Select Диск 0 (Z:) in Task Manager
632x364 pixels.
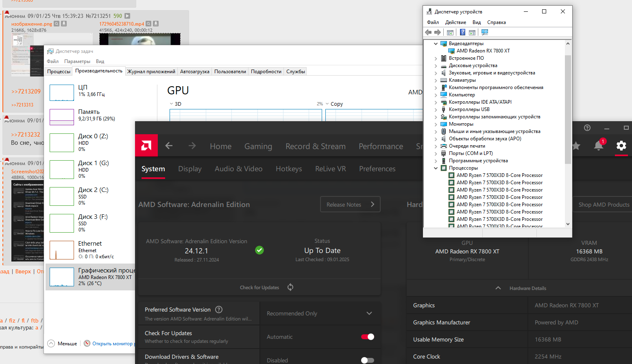(90, 142)
